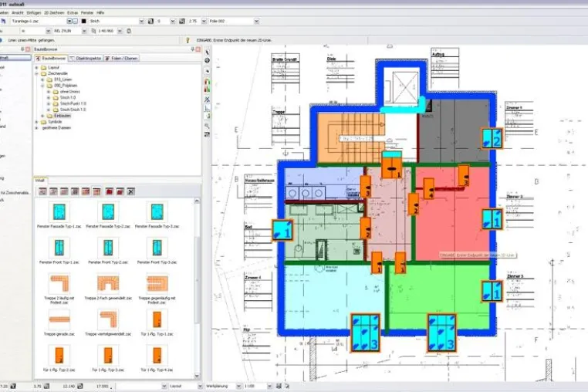Click the Treppe 2-fach gewendelt stair icon
The width and height of the screenshot is (588, 392).
(x=108, y=283)
